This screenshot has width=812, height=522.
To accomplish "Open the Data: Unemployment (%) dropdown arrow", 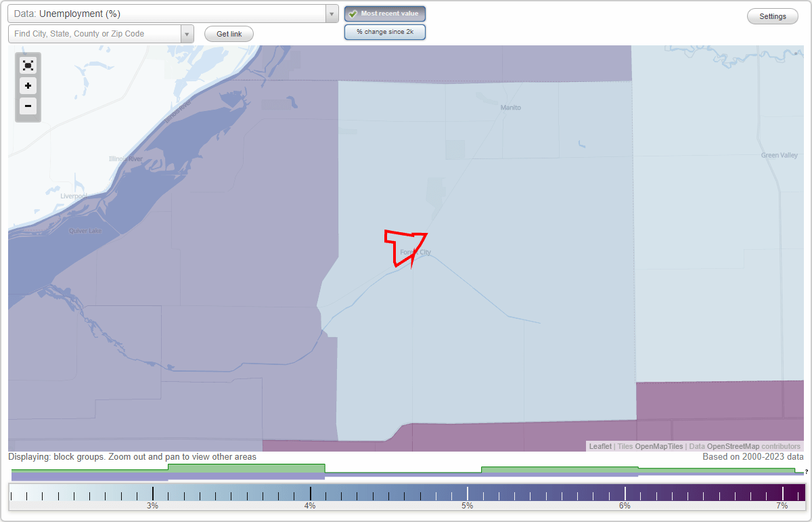I will 332,14.
